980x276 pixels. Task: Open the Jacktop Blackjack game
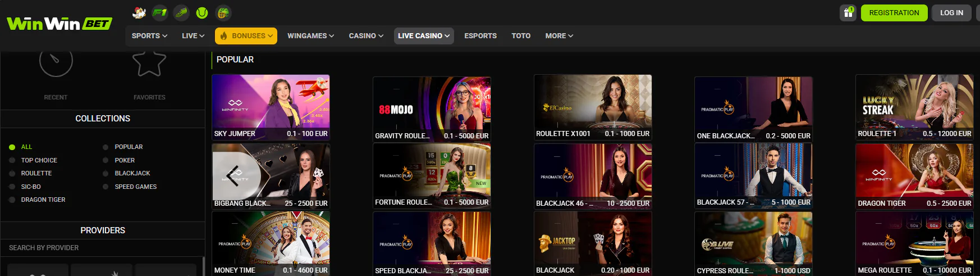coord(593,243)
